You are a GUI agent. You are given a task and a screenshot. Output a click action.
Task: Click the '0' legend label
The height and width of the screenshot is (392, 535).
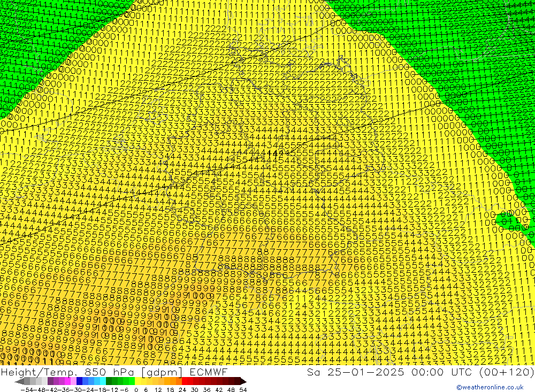click(136, 390)
